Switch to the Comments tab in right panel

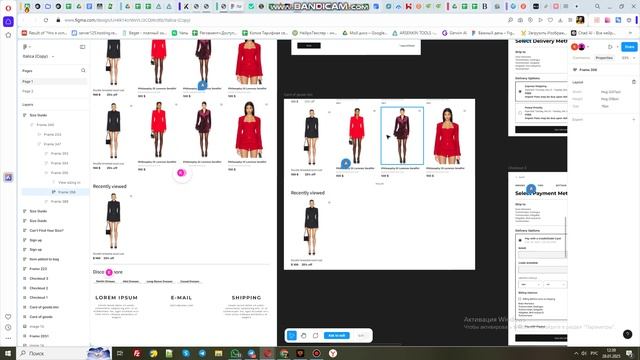(x=581, y=58)
